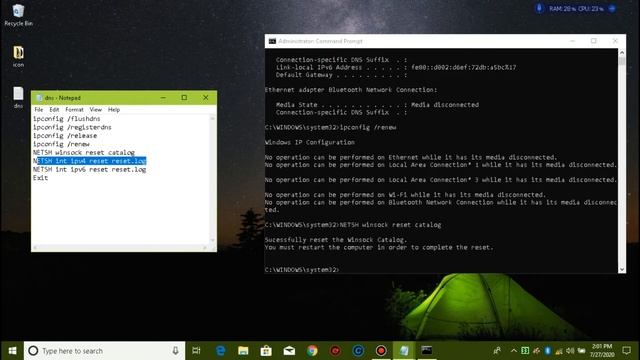The width and height of the screenshot is (640, 360).
Task: Minimize the Command Prompt window
Action: click(x=572, y=41)
